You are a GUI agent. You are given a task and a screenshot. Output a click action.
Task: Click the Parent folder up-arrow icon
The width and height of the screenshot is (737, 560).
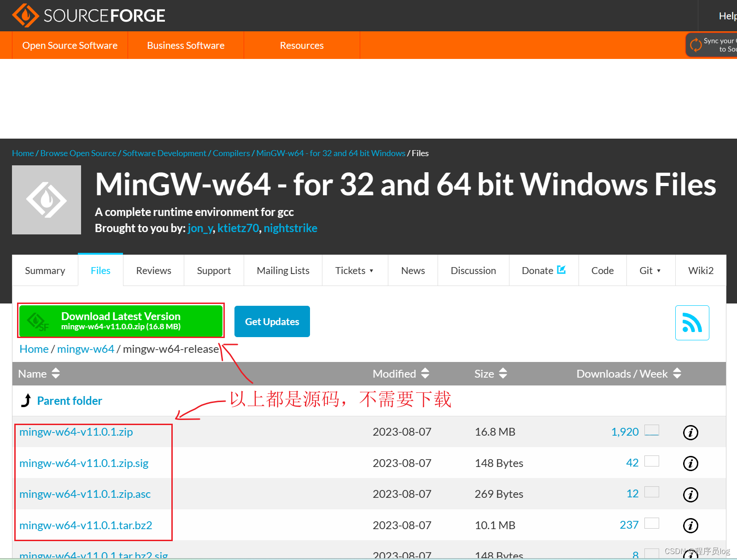(26, 401)
